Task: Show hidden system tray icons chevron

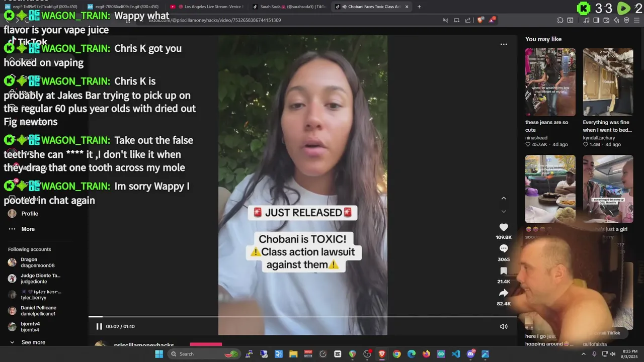Action: pos(584,354)
